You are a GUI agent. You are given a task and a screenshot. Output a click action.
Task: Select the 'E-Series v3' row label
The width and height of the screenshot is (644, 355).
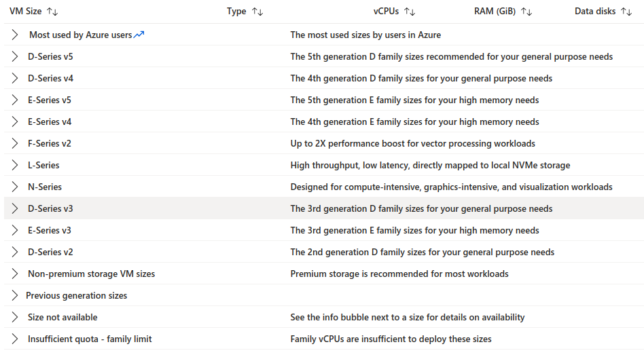50,231
